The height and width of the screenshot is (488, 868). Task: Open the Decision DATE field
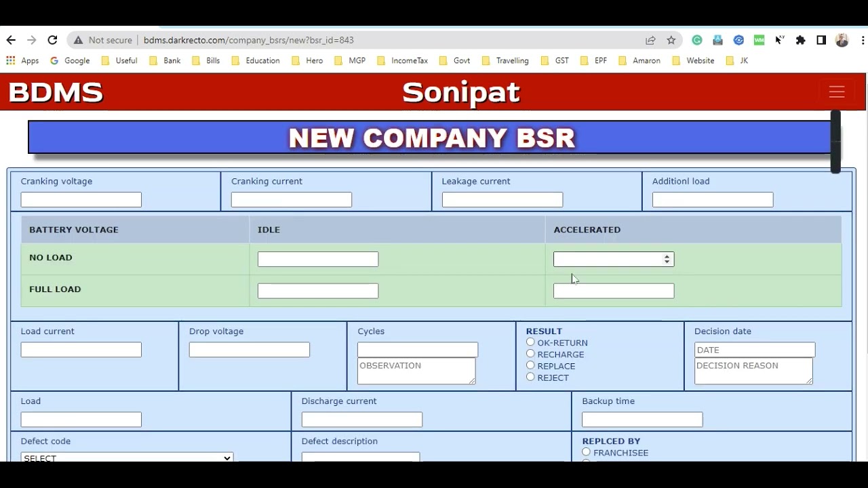[755, 350]
